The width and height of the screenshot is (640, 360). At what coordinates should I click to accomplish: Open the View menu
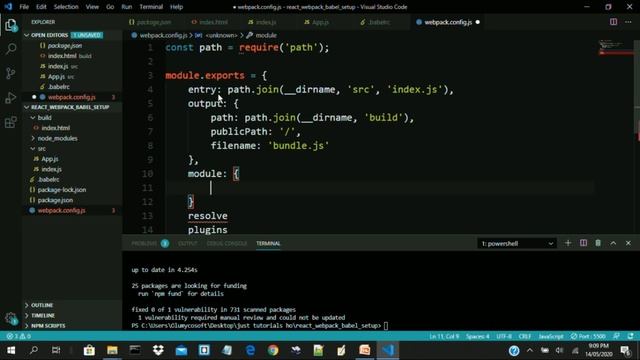(92, 7)
